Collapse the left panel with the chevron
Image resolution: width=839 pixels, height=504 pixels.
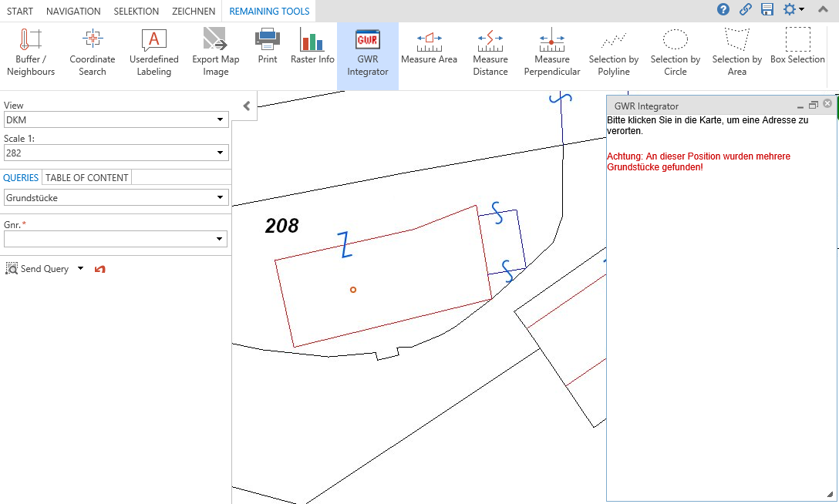(x=244, y=106)
